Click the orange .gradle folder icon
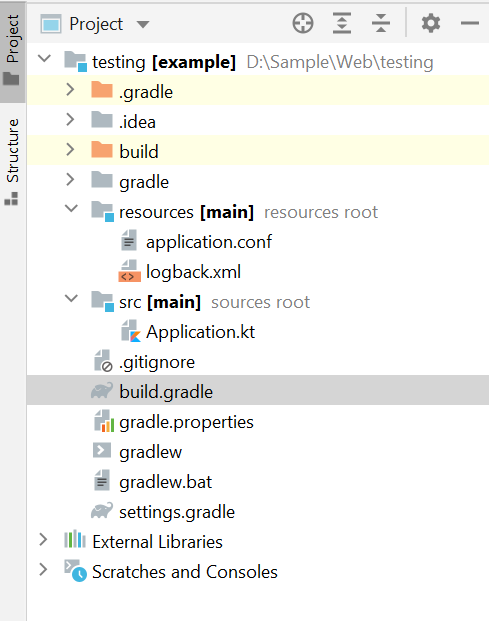 pos(102,90)
